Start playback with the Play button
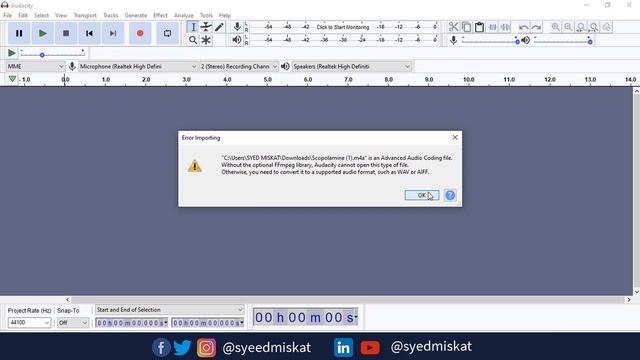The image size is (640, 360). click(42, 33)
